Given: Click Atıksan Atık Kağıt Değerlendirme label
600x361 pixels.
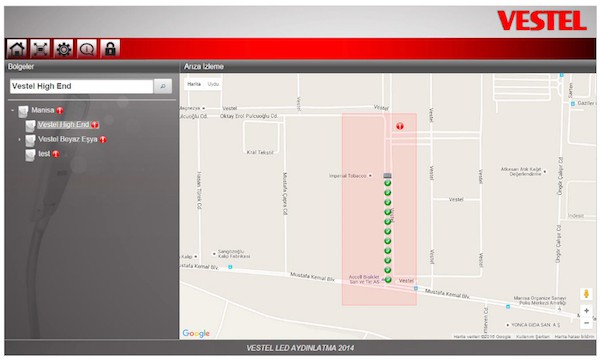Looking at the screenshot, I should pos(521,171).
